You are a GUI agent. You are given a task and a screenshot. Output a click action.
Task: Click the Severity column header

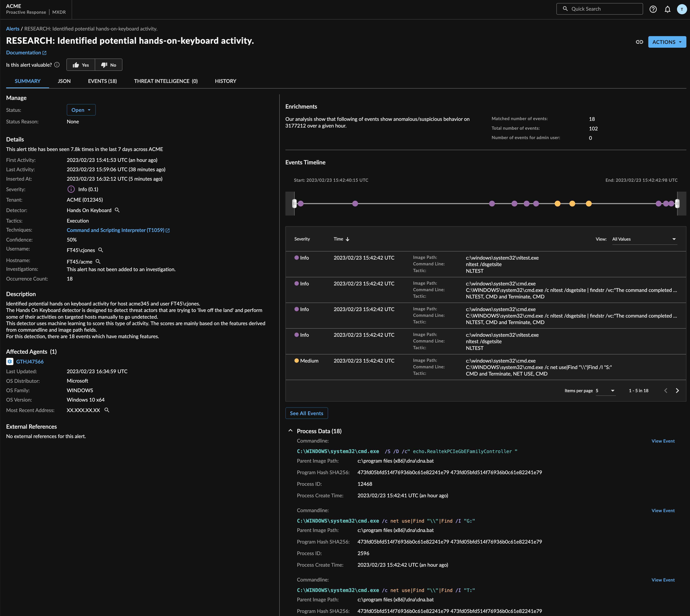tap(302, 239)
